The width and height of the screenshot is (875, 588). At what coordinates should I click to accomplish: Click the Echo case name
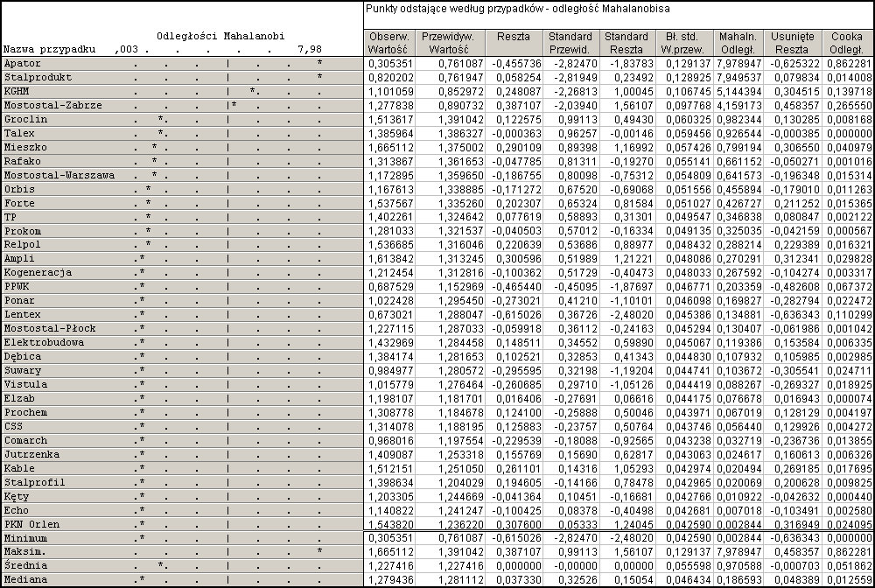[x=16, y=510]
